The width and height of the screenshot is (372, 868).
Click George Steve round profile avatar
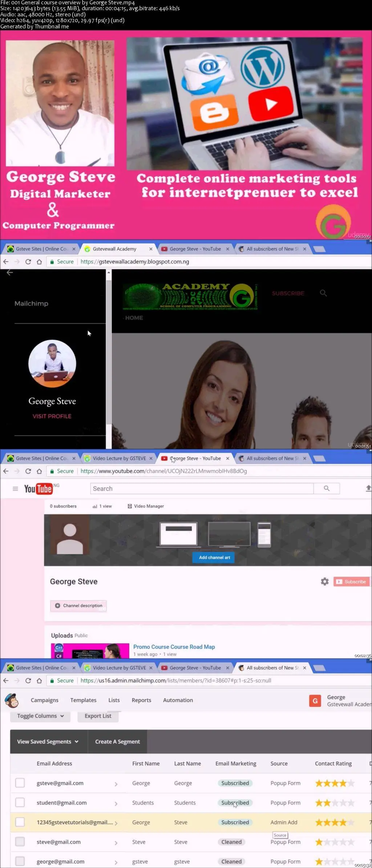(52, 363)
